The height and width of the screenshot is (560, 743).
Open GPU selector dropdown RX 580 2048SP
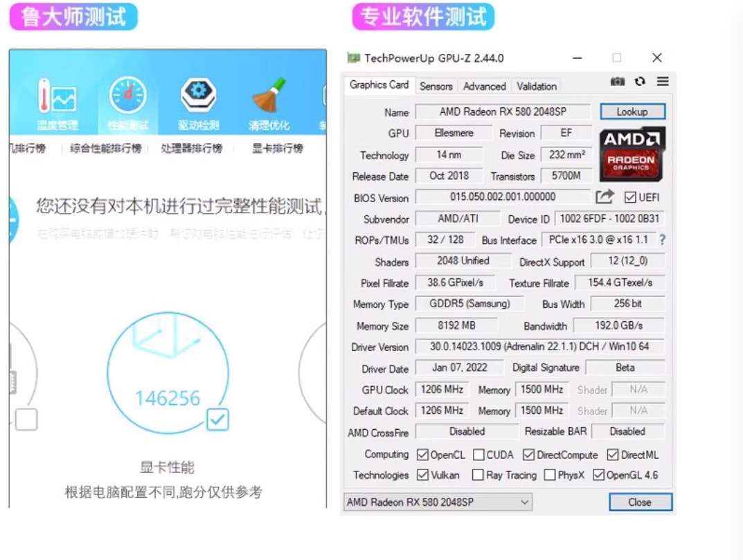(438, 502)
